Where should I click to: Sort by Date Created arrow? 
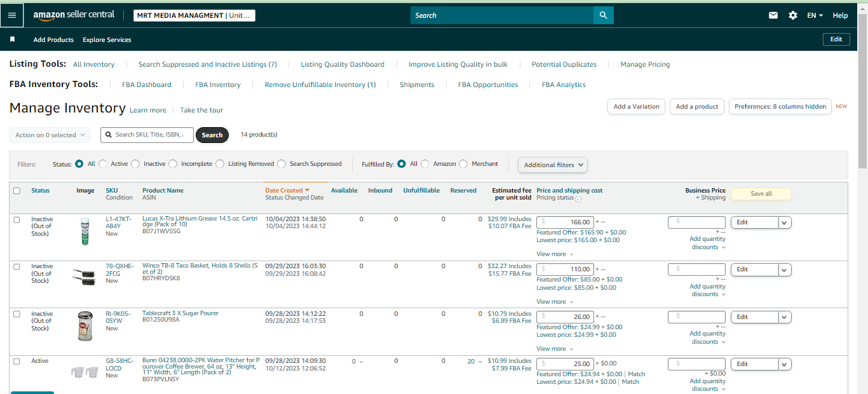coord(308,190)
